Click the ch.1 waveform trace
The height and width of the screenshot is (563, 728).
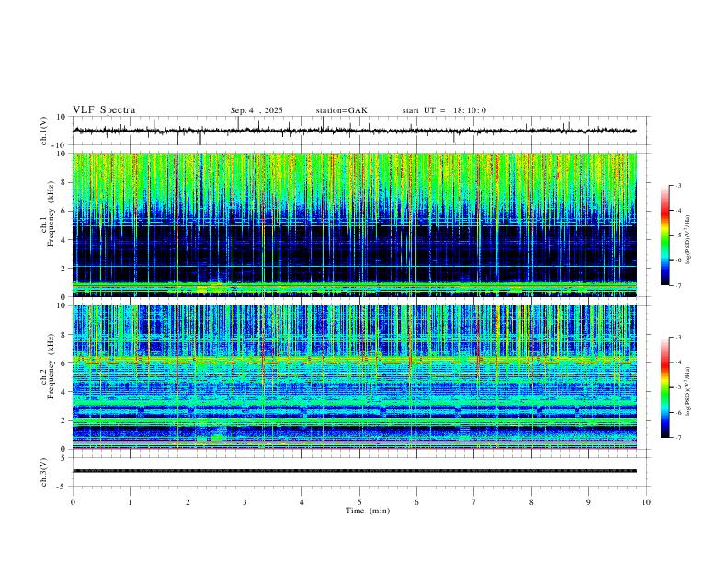pyautogui.click(x=354, y=131)
